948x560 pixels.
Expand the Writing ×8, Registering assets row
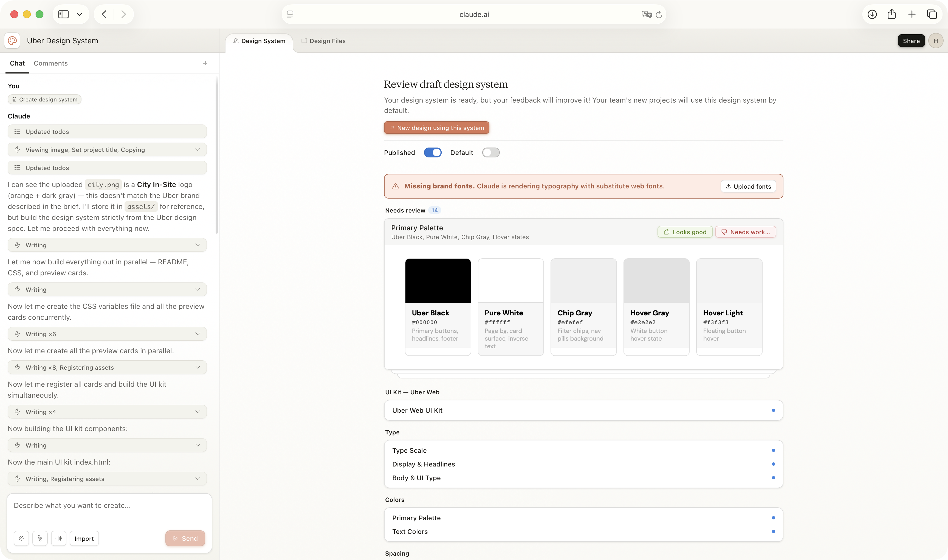[x=107, y=367]
